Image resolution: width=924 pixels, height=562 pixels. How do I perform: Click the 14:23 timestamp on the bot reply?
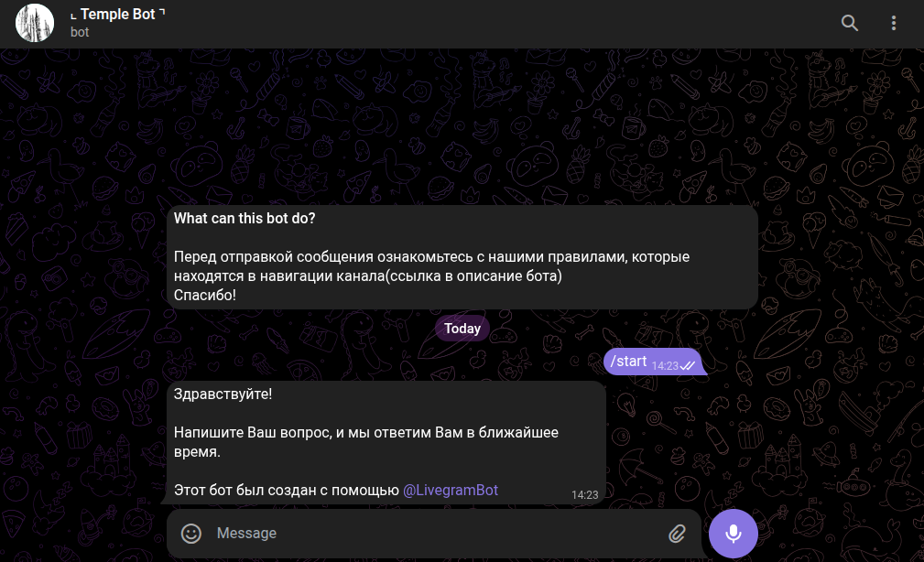click(584, 494)
